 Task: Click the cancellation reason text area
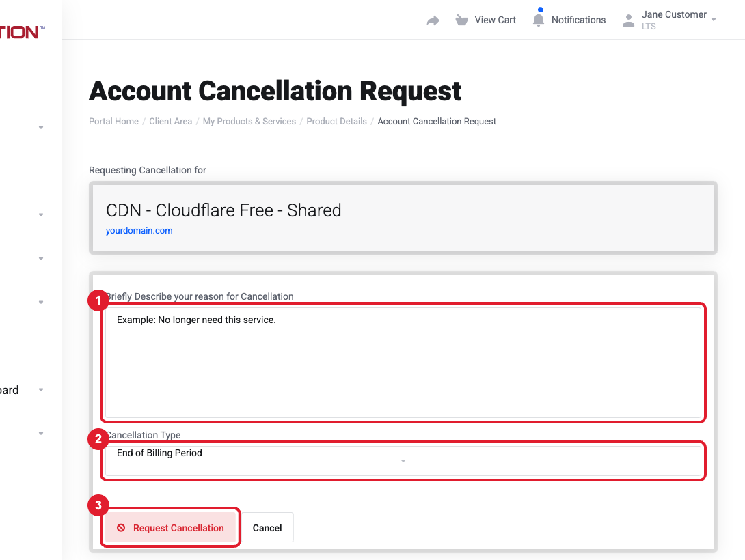click(403, 363)
